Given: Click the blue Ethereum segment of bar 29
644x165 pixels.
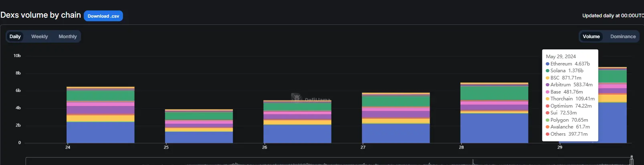Looking at the screenshot, I should [612, 123].
